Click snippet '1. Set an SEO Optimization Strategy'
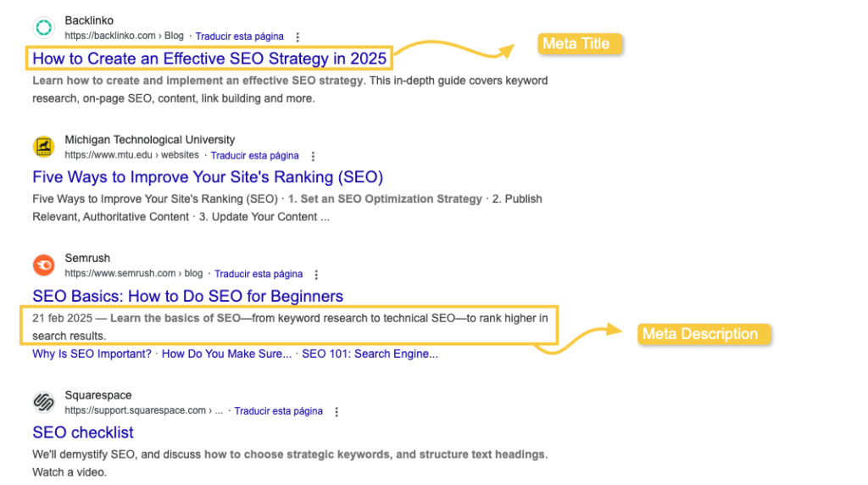 pyautogui.click(x=385, y=199)
